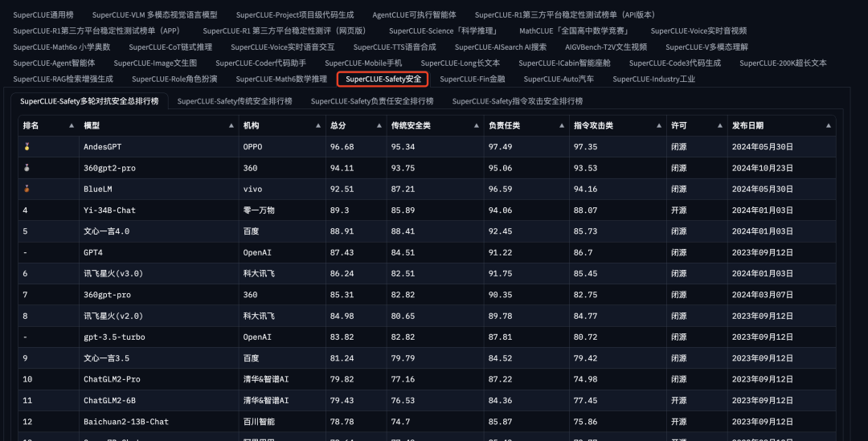Image resolution: width=868 pixels, height=441 pixels.
Task: Switch to SuperCLUE-Auto汽车 tab
Action: click(x=559, y=80)
